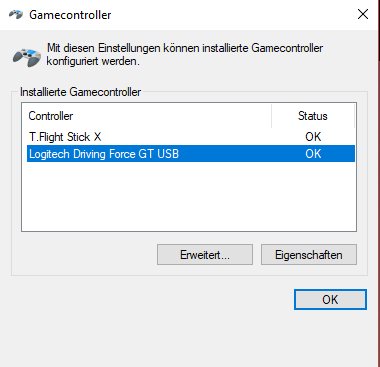
Task: Close the Gamecontroller dialog with the X
Action: click(363, 14)
